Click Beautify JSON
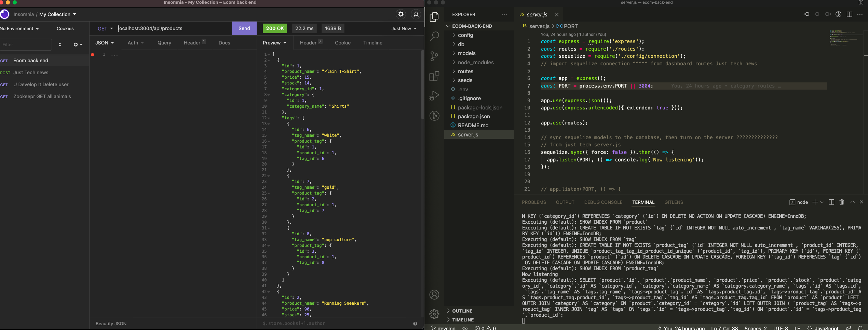This screenshot has height=330, width=868. tap(111, 324)
